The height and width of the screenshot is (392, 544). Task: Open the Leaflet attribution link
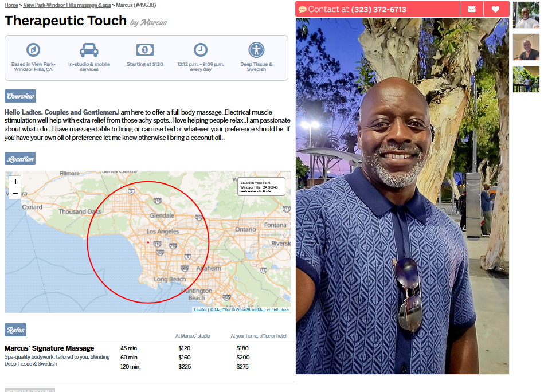200,310
